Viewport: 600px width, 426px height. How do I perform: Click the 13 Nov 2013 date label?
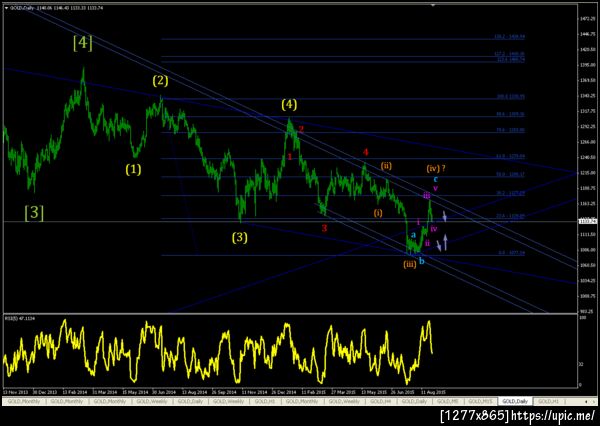click(x=15, y=392)
